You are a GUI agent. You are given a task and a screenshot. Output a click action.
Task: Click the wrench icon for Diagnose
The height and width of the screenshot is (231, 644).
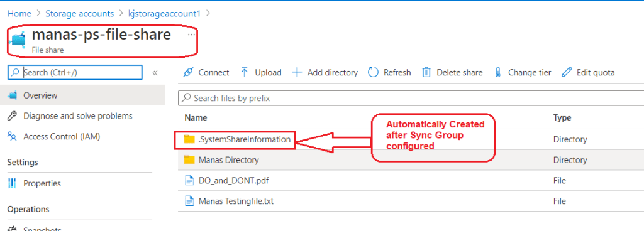[x=13, y=116]
